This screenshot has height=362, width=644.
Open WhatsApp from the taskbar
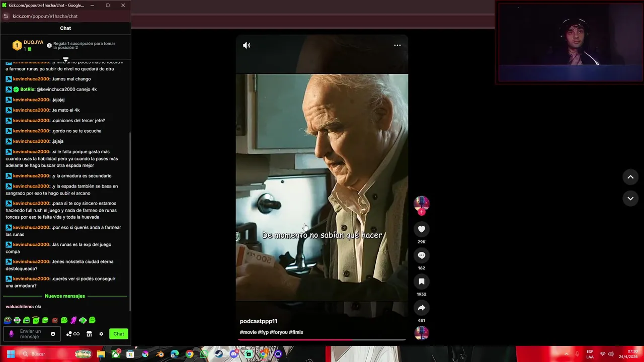(204, 354)
